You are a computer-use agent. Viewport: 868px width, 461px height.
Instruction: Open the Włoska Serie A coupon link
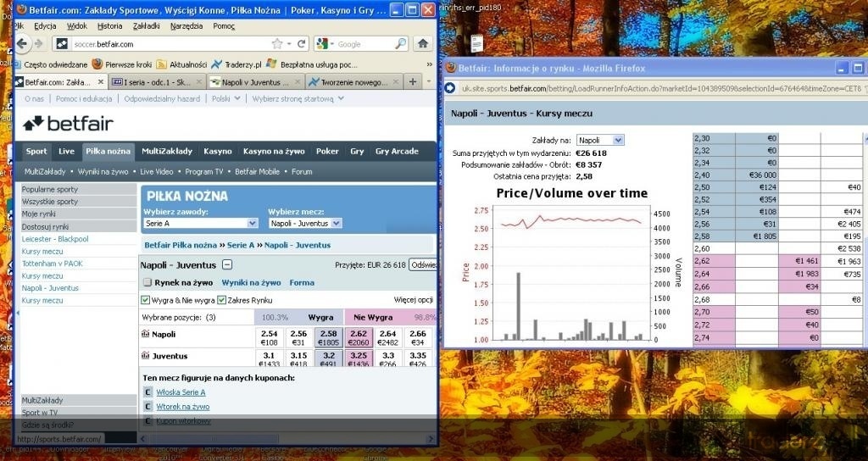(x=181, y=392)
